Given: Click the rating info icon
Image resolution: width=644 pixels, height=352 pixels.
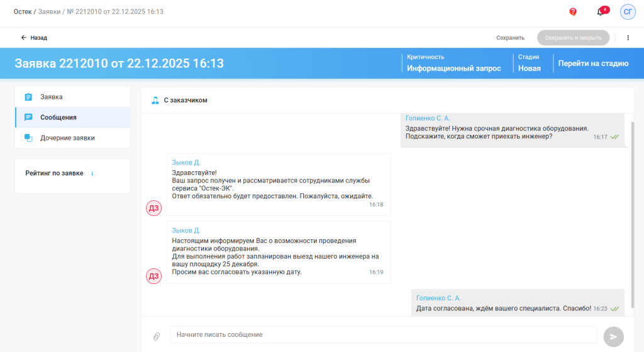Looking at the screenshot, I should click(x=92, y=173).
